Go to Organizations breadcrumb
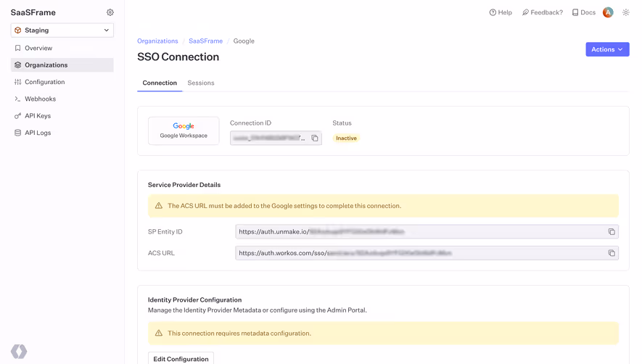 coord(157,41)
